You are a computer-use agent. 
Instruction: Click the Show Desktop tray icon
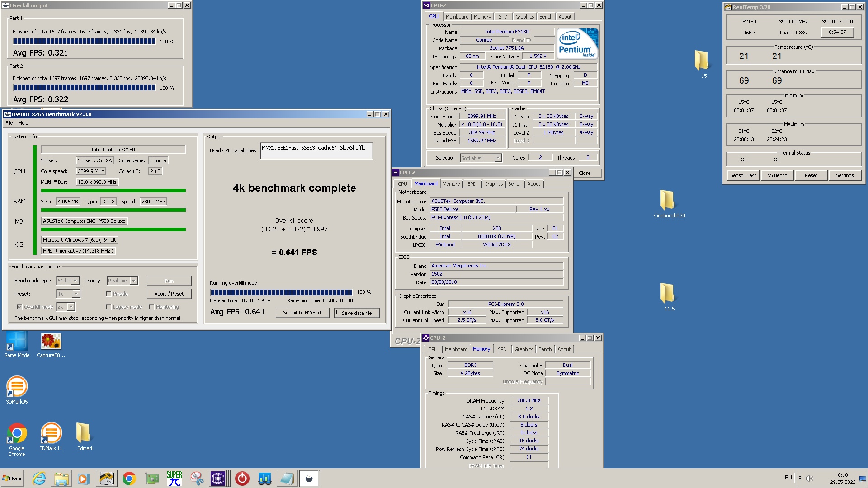click(x=863, y=479)
